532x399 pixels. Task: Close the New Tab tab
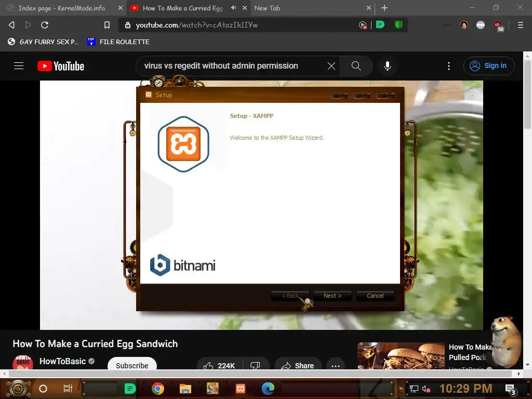(x=368, y=8)
